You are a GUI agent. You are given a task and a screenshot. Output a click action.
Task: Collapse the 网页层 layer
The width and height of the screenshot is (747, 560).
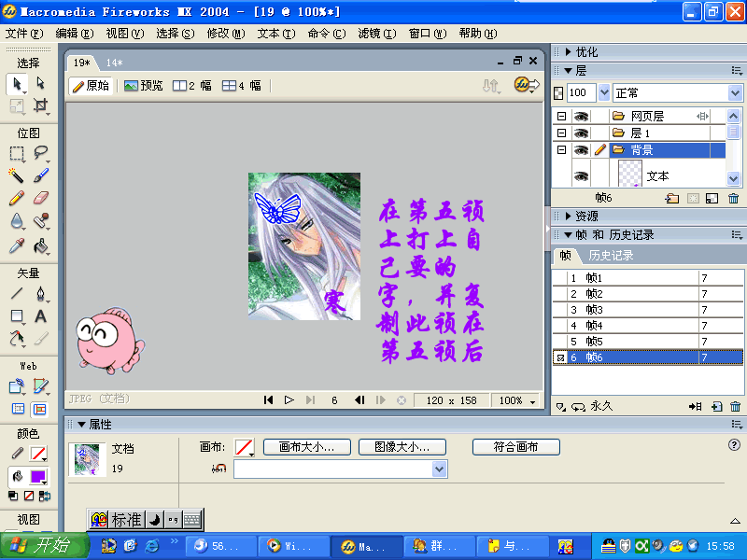tap(562, 116)
